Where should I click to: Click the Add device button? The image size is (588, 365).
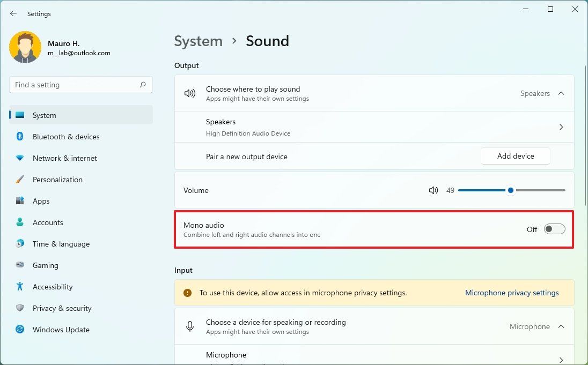click(x=515, y=156)
